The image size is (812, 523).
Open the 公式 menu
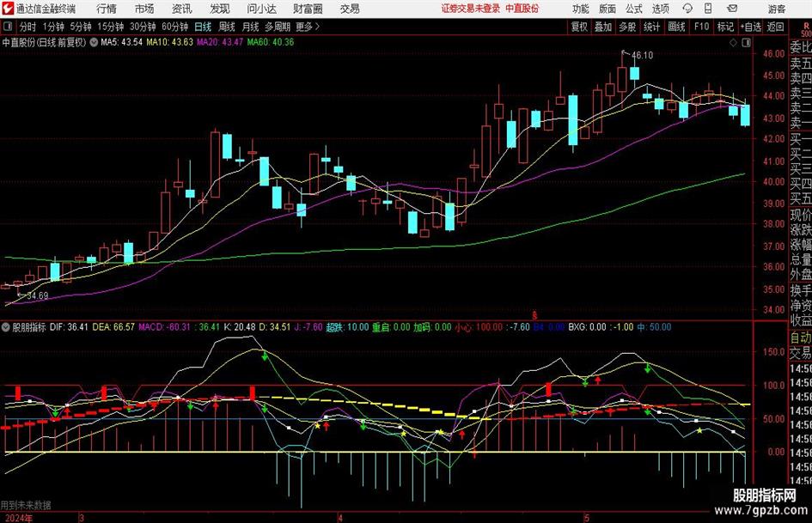tap(634, 9)
